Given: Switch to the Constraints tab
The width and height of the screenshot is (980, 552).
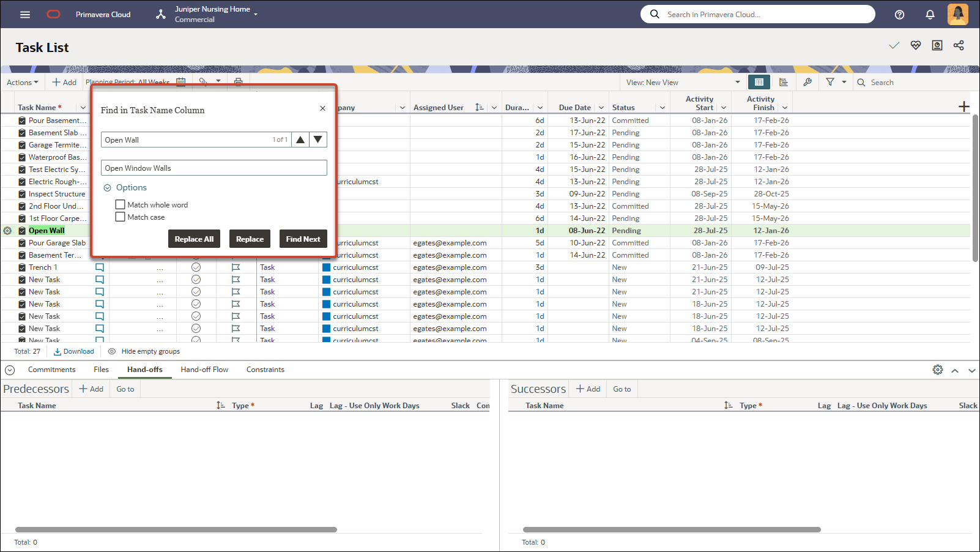Looking at the screenshot, I should 265,370.
